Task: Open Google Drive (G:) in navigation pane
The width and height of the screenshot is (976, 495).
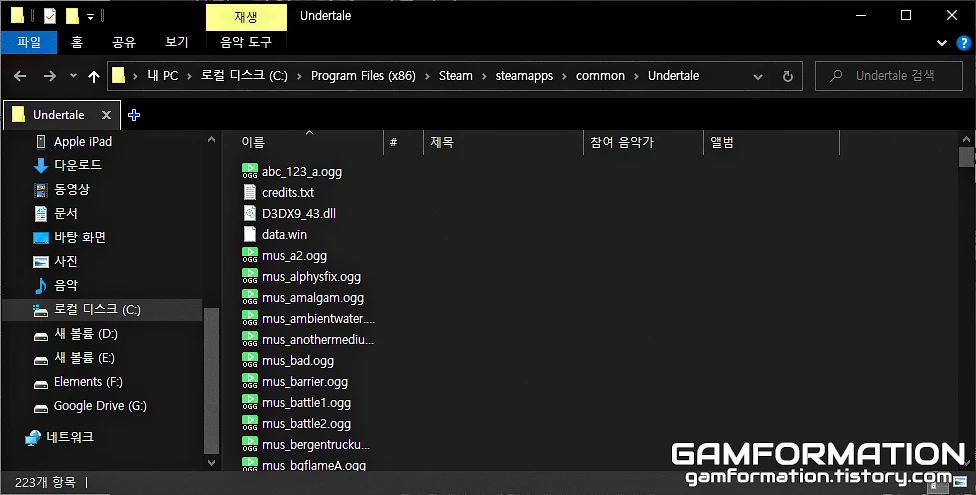Action: coord(100,406)
